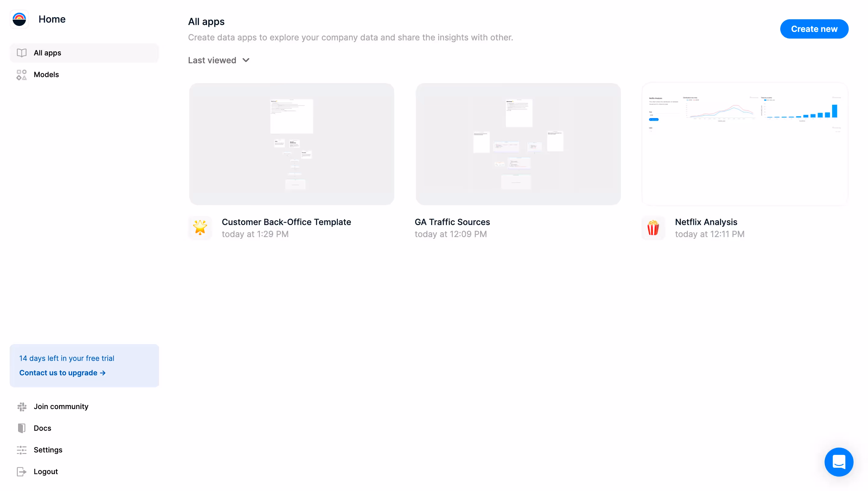This screenshot has height=491, width=868.
Task: Click the All apps book icon
Action: coord(22,53)
